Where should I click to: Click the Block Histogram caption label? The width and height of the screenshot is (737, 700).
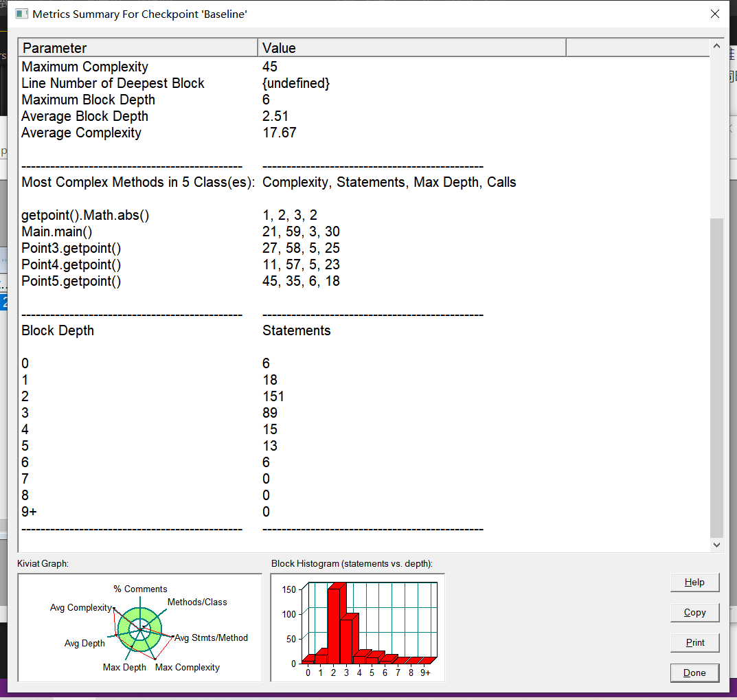(352, 564)
